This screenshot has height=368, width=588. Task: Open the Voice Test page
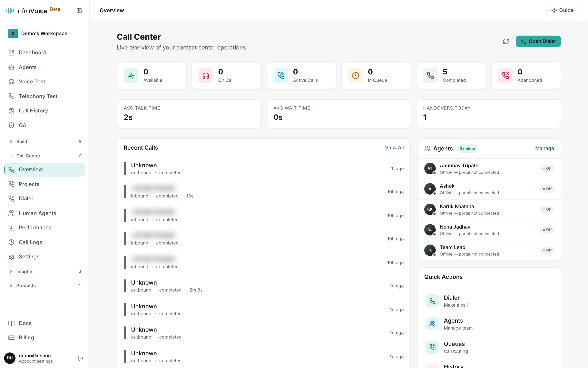(x=45, y=82)
